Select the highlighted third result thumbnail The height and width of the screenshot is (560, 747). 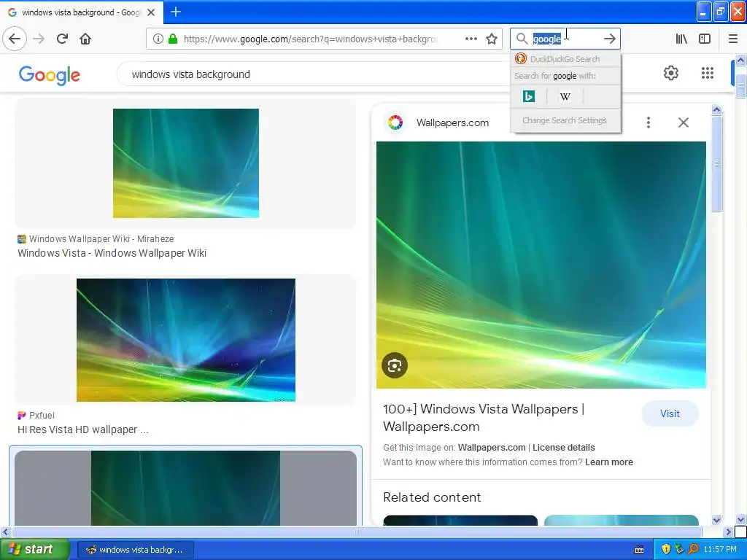[x=185, y=488]
